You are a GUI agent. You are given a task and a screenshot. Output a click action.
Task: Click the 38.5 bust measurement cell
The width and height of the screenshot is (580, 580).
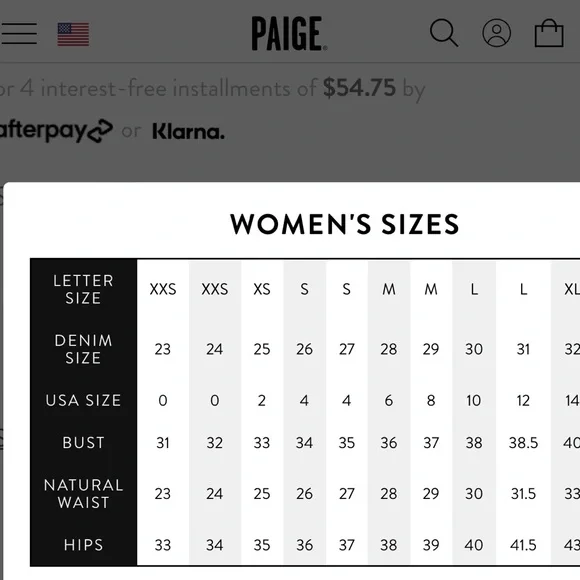523,443
